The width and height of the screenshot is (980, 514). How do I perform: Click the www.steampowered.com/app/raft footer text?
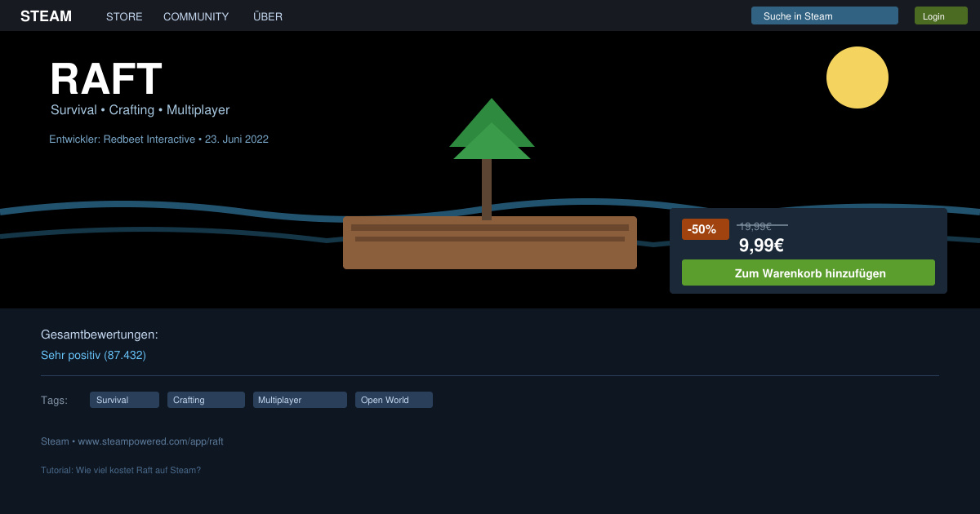[150, 441]
